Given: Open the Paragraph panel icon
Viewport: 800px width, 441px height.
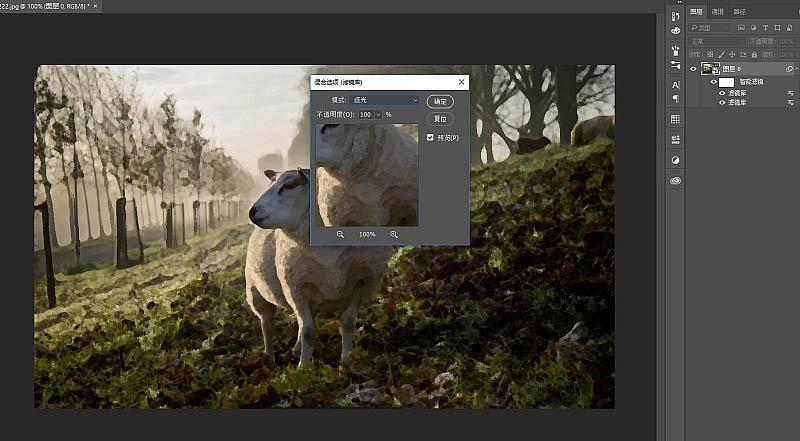Looking at the screenshot, I should pos(676,98).
